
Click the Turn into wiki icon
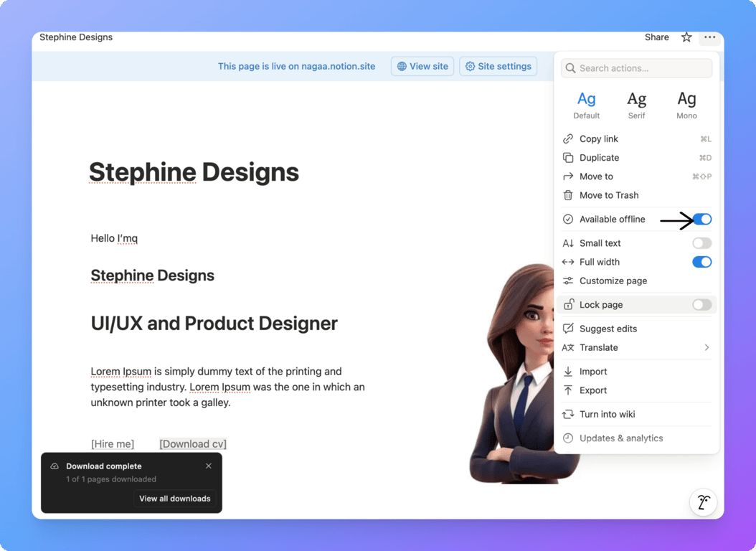567,414
